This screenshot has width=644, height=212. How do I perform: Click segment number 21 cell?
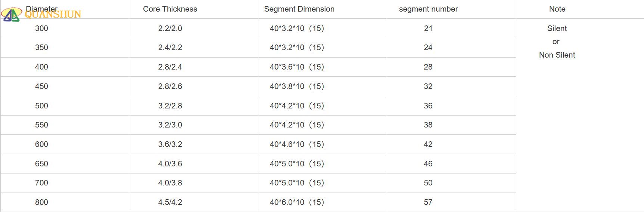[428, 28]
